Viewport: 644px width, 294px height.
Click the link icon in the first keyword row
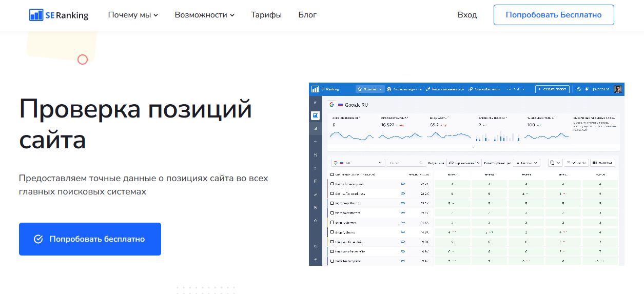click(x=403, y=184)
